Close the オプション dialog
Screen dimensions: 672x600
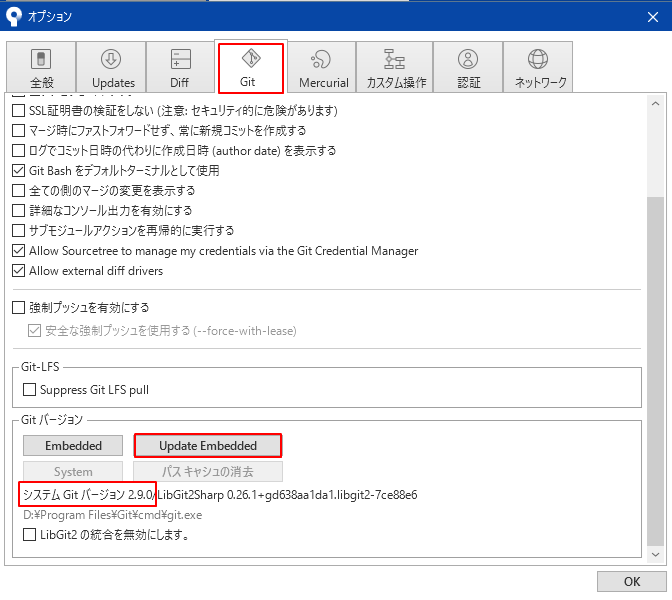653,17
